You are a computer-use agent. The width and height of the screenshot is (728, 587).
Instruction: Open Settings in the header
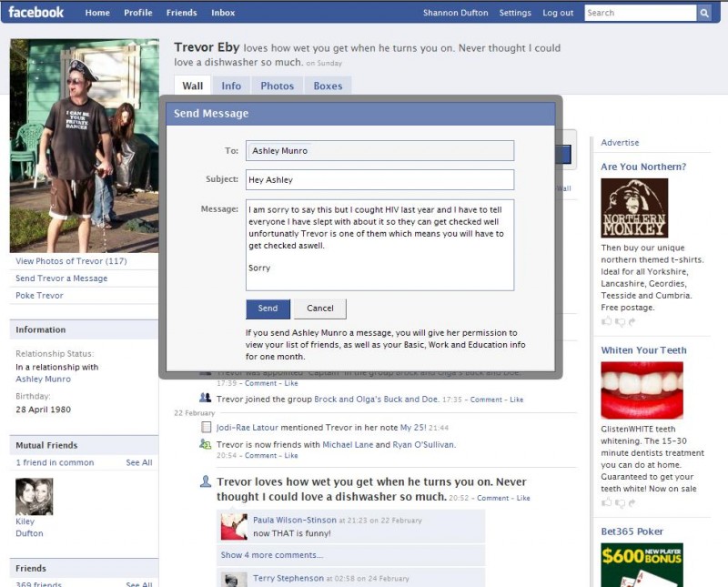pos(515,13)
